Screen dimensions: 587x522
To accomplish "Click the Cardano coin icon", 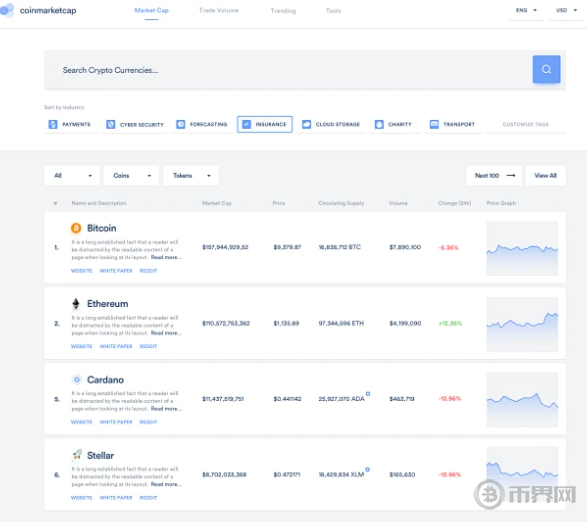I will pyautogui.click(x=77, y=379).
